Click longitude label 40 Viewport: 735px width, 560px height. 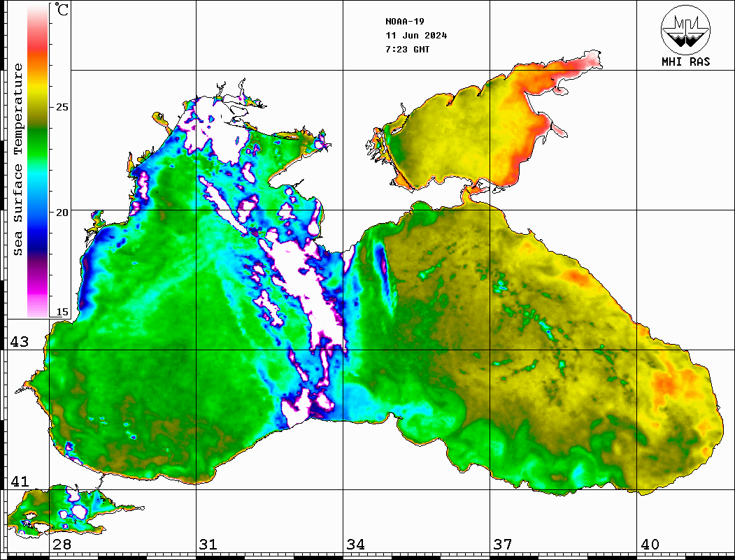pyautogui.click(x=650, y=545)
